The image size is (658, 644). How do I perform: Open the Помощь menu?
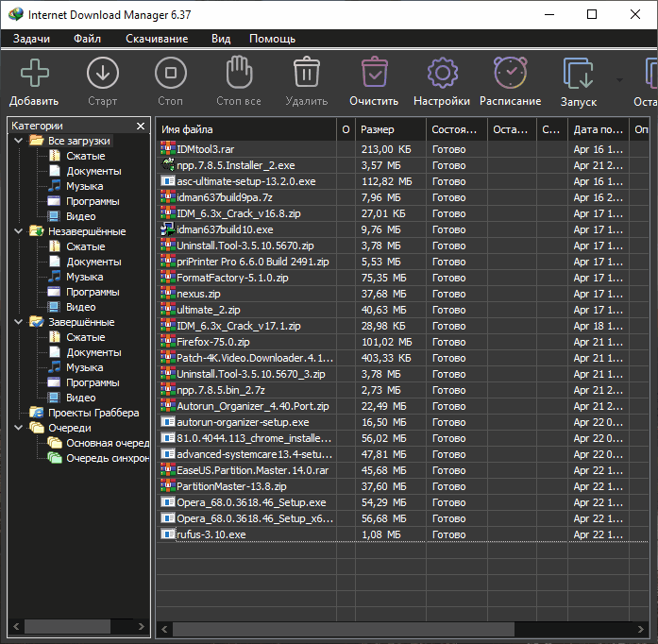coord(272,39)
